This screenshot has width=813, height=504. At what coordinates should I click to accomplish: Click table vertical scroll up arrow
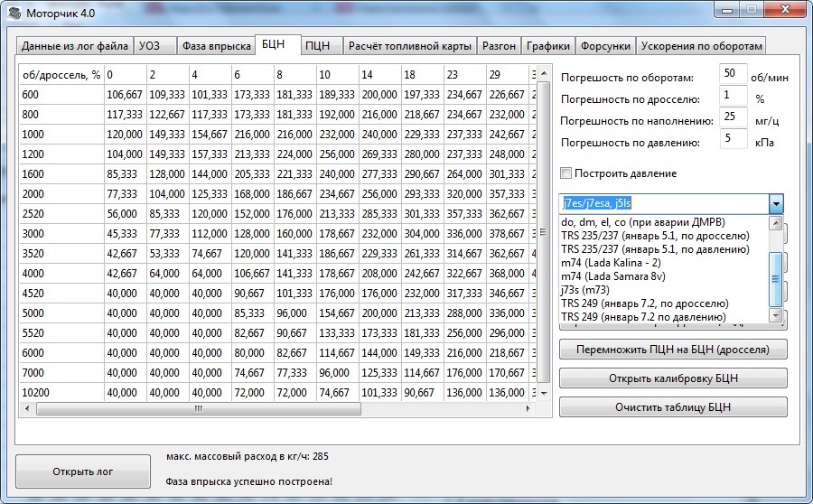click(x=544, y=74)
